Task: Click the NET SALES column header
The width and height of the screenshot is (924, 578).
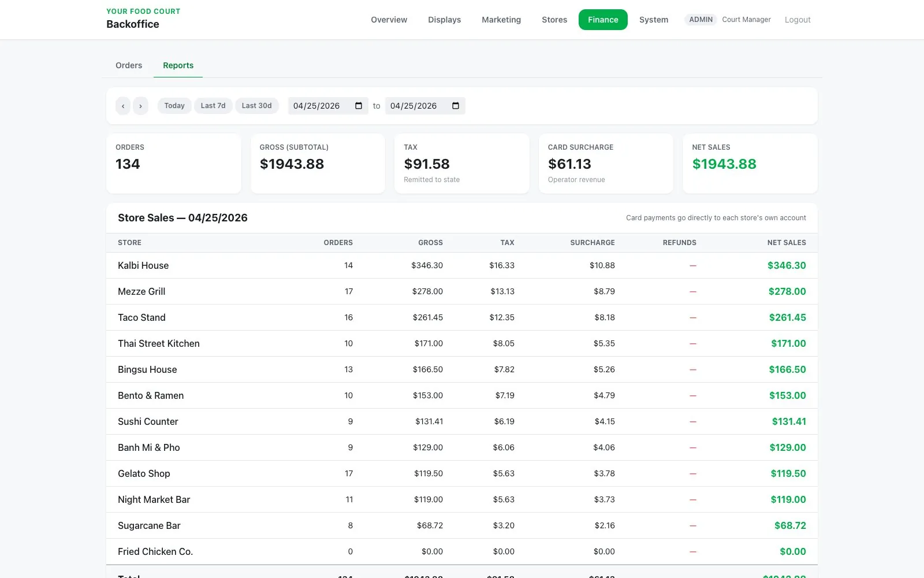Action: pos(787,243)
